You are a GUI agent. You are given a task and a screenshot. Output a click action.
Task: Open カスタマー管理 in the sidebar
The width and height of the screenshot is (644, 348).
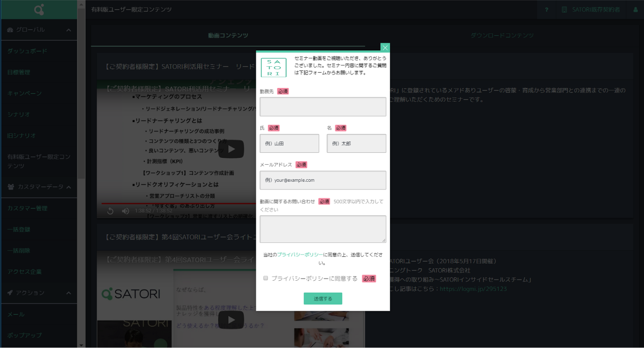(27, 208)
